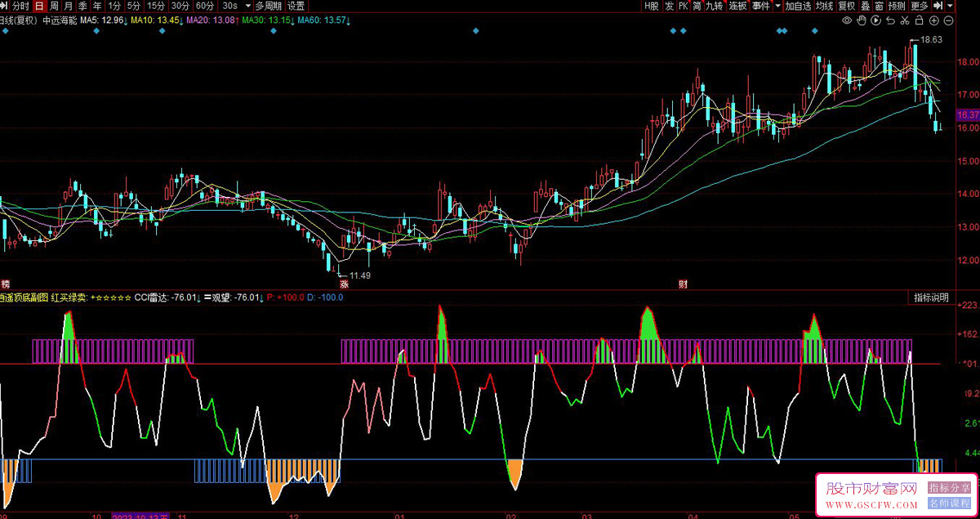Open 指标说明 indicator description

click(931, 298)
